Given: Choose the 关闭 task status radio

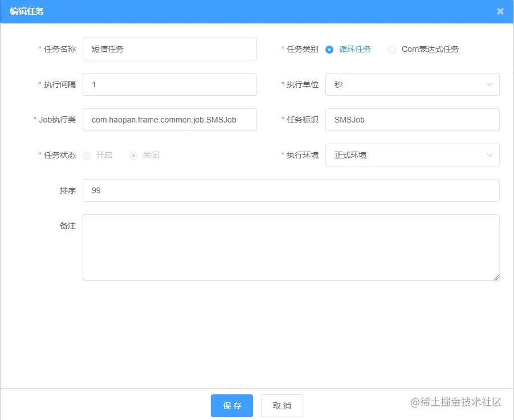Looking at the screenshot, I should (x=133, y=156).
